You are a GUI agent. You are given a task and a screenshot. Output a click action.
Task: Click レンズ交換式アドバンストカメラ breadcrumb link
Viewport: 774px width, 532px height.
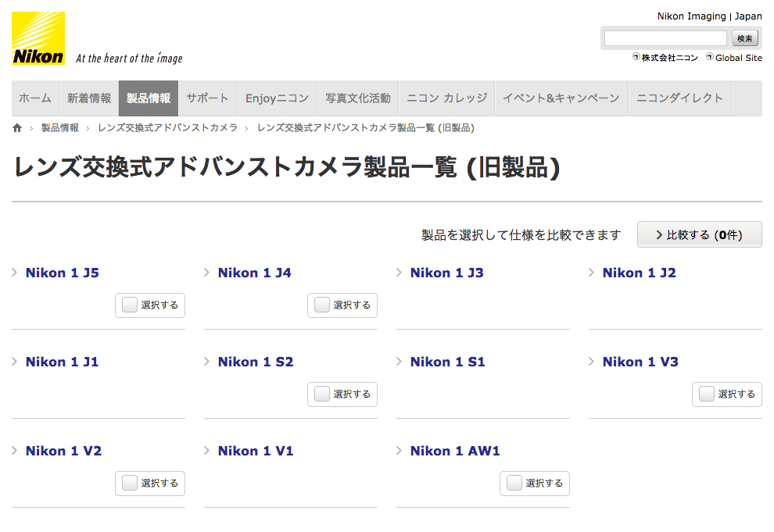coord(168,128)
